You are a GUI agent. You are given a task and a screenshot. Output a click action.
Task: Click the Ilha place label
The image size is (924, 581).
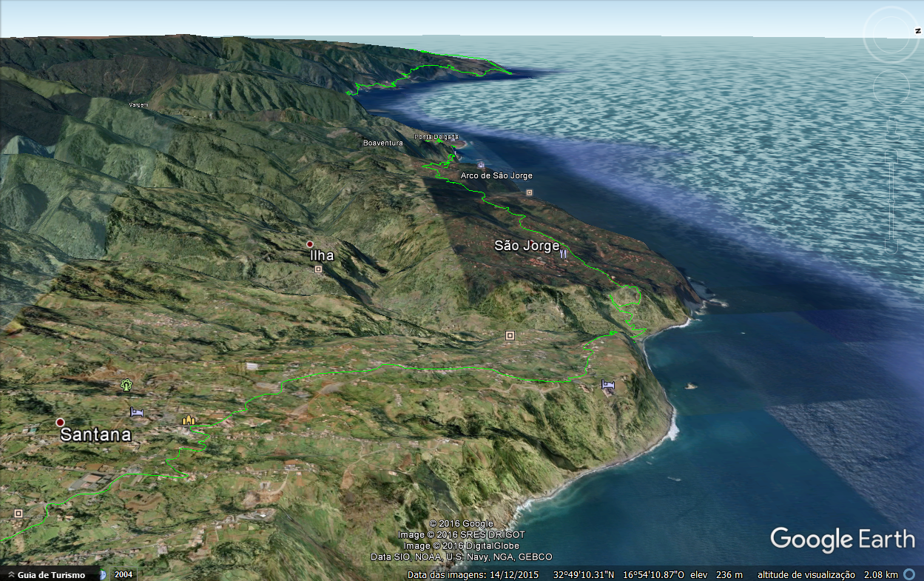coord(322,255)
